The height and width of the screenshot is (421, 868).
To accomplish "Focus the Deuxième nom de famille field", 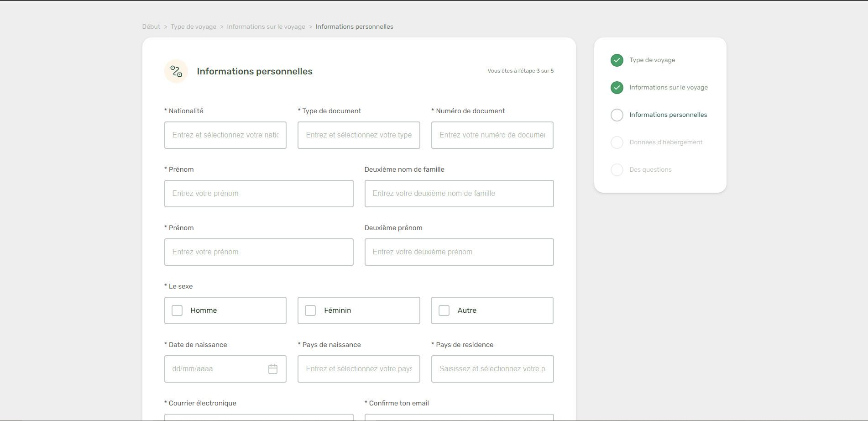I will (459, 194).
